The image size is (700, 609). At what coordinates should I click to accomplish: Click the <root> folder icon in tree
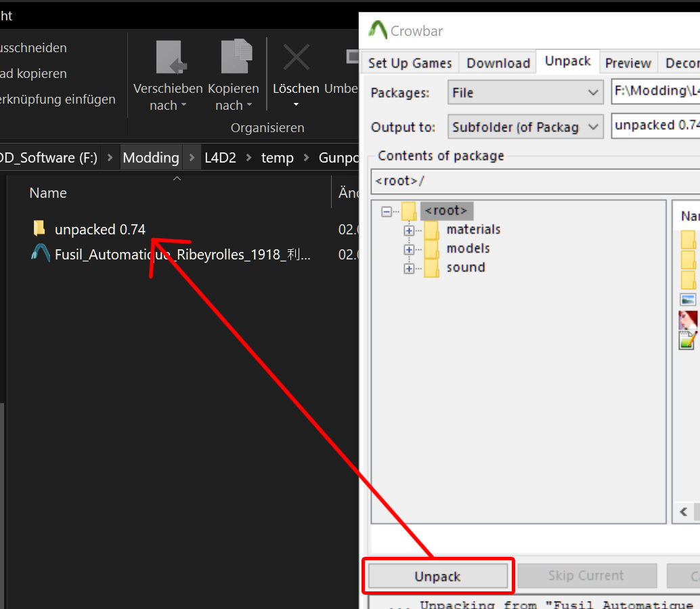pos(409,211)
